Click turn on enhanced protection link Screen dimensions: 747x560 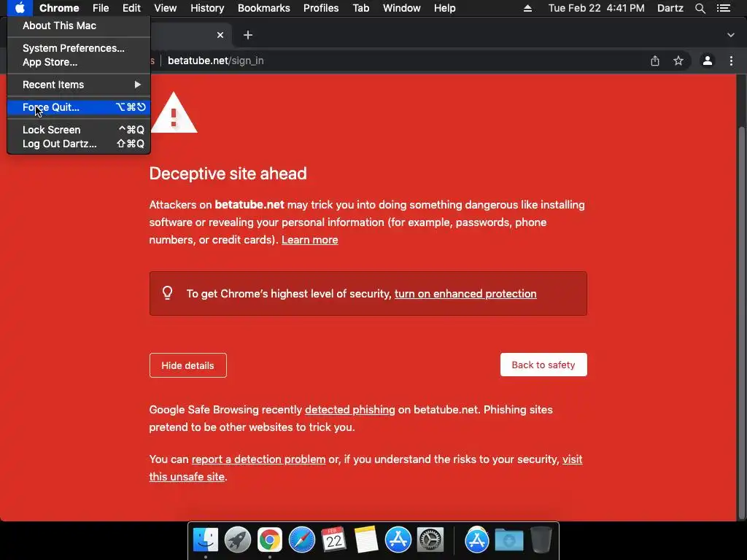coord(465,293)
